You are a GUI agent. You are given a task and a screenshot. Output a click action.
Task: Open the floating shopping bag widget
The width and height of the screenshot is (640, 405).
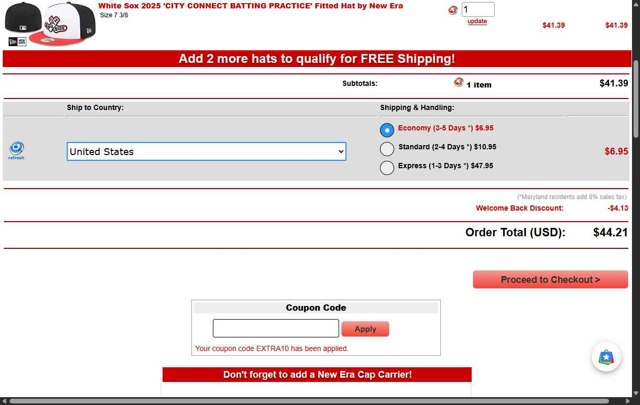click(606, 357)
